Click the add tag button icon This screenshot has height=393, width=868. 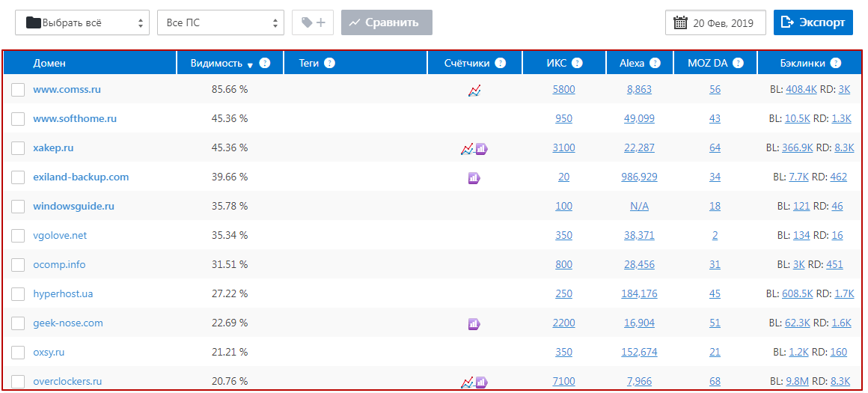pyautogui.click(x=313, y=22)
